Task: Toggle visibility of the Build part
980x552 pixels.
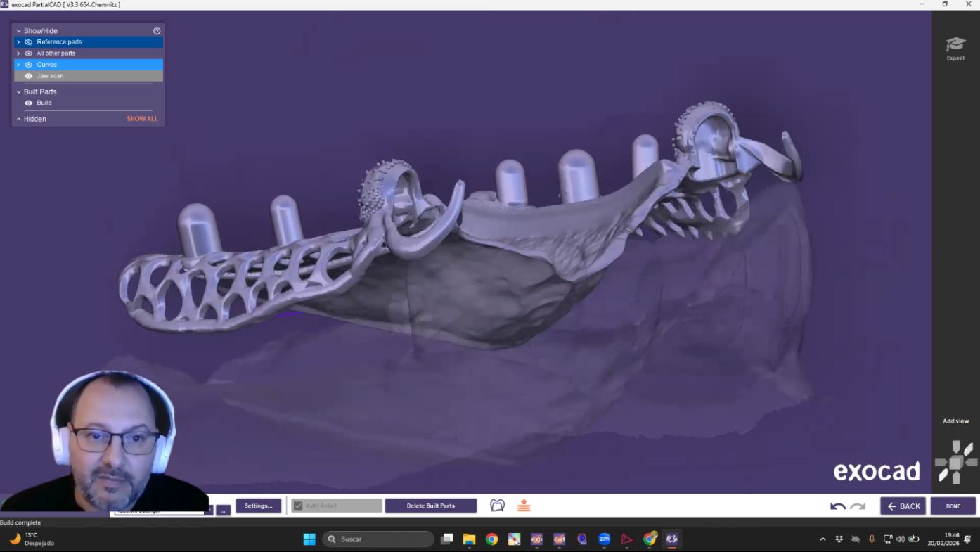Action: coord(29,103)
